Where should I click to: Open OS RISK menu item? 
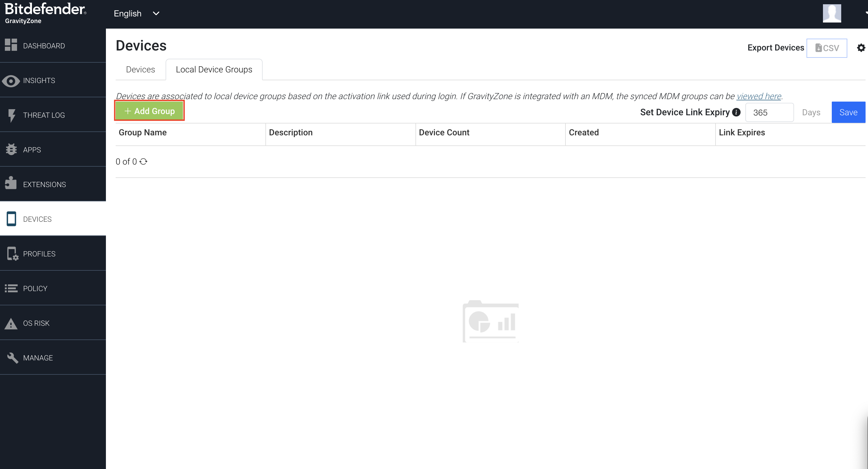pos(53,323)
